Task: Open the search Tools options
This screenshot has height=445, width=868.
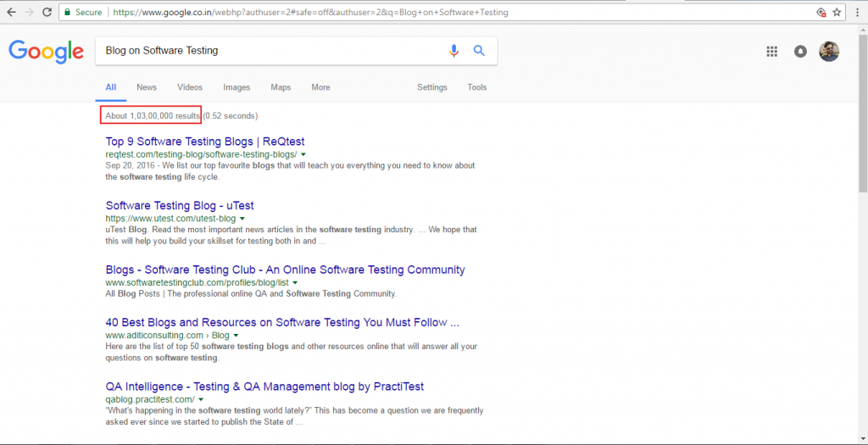Action: 476,87
